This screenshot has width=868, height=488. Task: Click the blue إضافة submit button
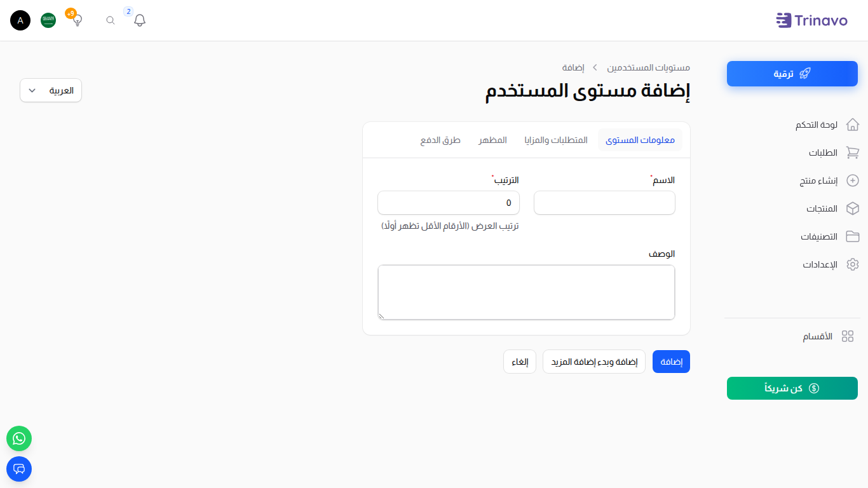point(671,362)
